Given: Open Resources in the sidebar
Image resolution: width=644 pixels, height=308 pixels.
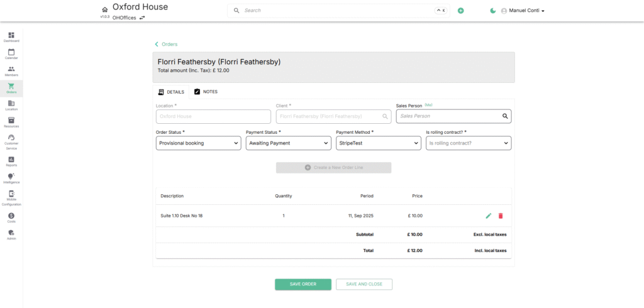Looking at the screenshot, I should 11,122.
